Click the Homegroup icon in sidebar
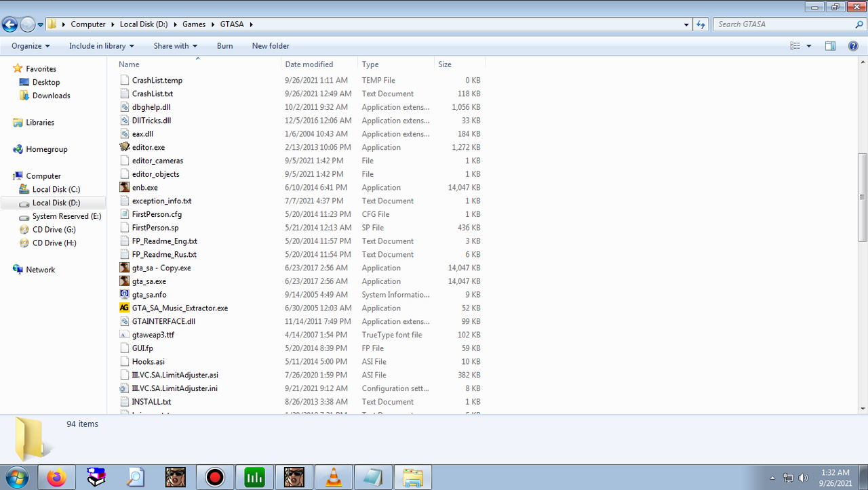Viewport: 868px width, 490px height. (x=18, y=149)
